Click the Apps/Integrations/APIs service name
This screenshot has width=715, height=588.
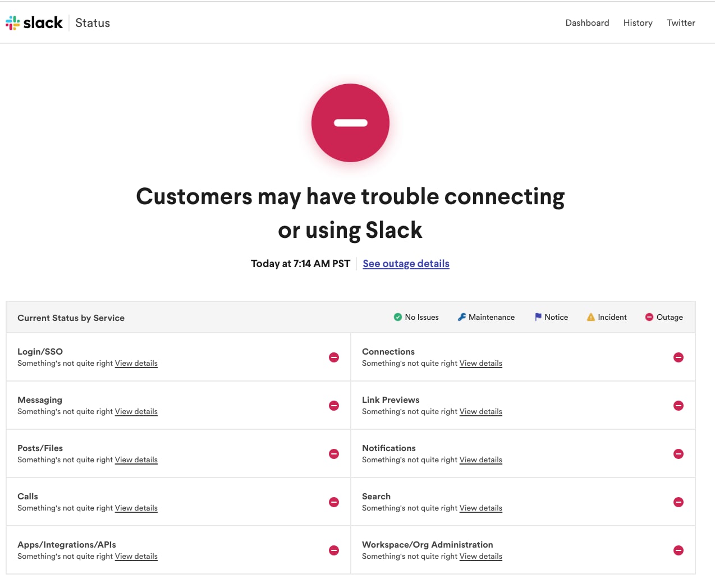[67, 545]
